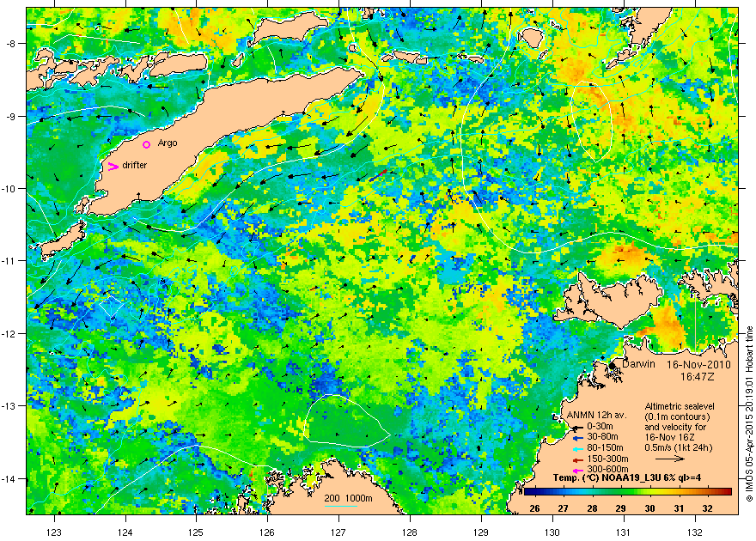
Task: Click the magenta Argo float circle marker
Action: point(147,144)
